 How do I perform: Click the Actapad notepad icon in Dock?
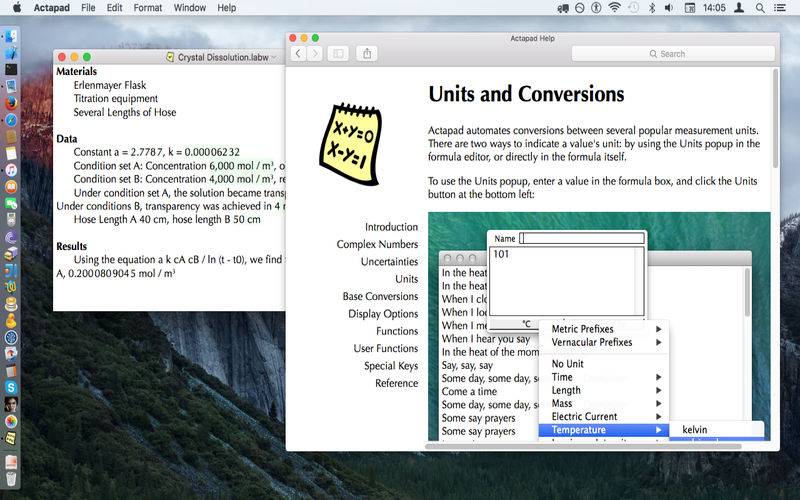click(11, 438)
